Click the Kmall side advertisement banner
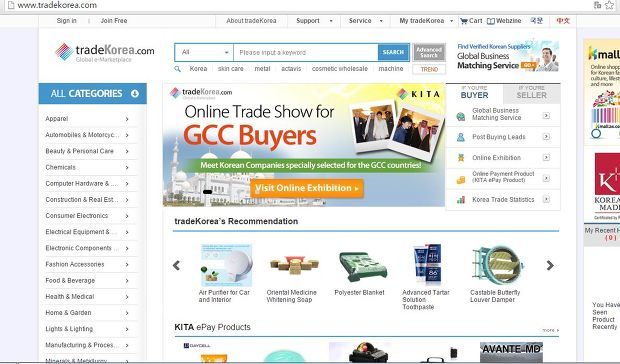620x364 pixels. tap(602, 91)
